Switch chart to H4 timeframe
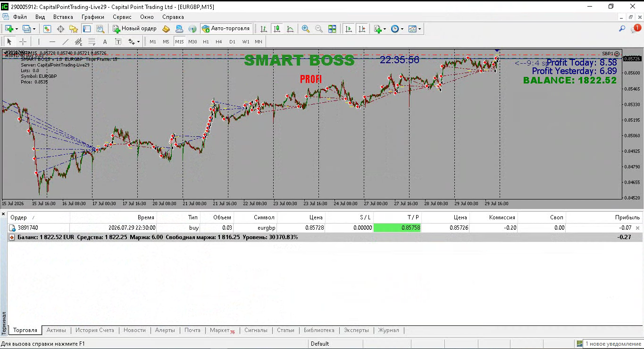 point(219,42)
